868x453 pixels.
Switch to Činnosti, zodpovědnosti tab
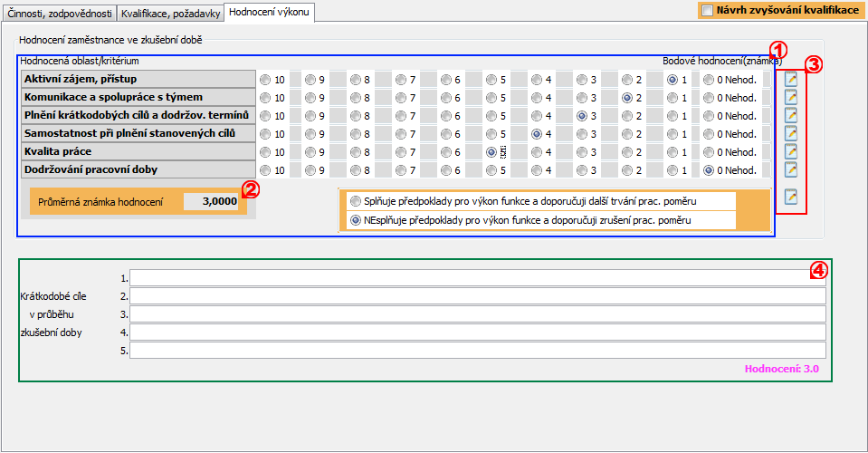point(59,14)
